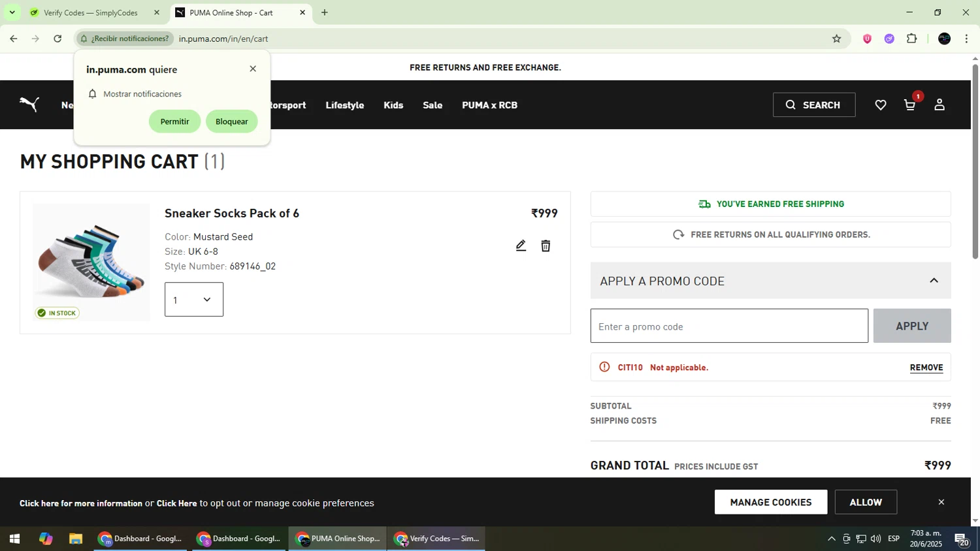The height and width of the screenshot is (551, 980).
Task: Open the browser Extensions puzzle icon
Action: (x=912, y=39)
